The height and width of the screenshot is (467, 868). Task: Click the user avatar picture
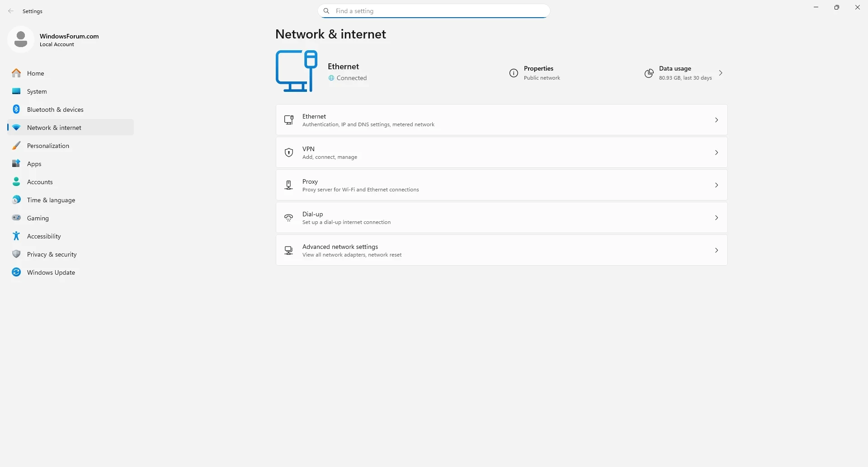[21, 39]
